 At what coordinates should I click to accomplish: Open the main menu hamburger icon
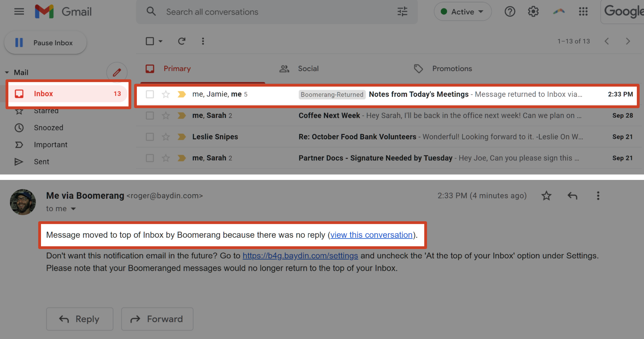(x=19, y=12)
